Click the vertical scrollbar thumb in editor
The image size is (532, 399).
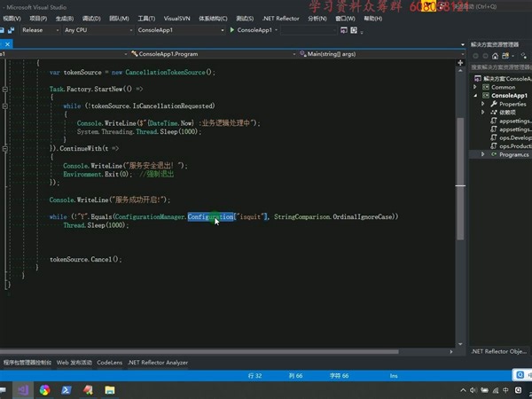coord(460,178)
